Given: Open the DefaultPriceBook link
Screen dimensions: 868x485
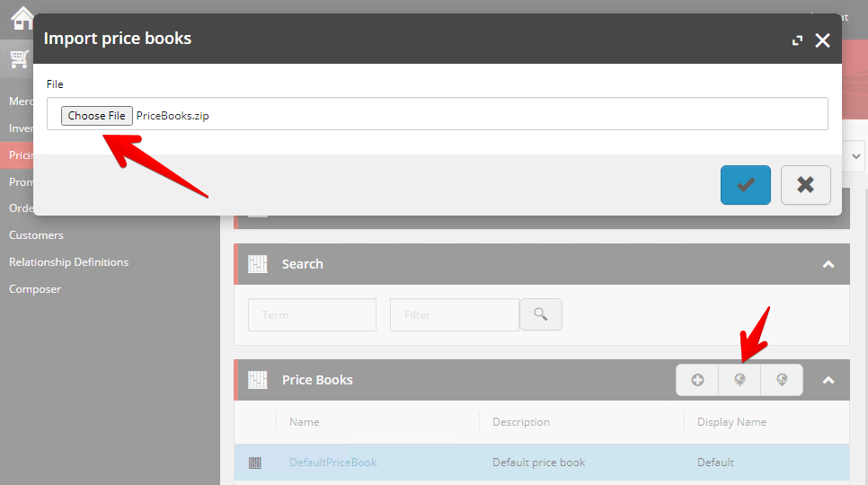Looking at the screenshot, I should [333, 463].
